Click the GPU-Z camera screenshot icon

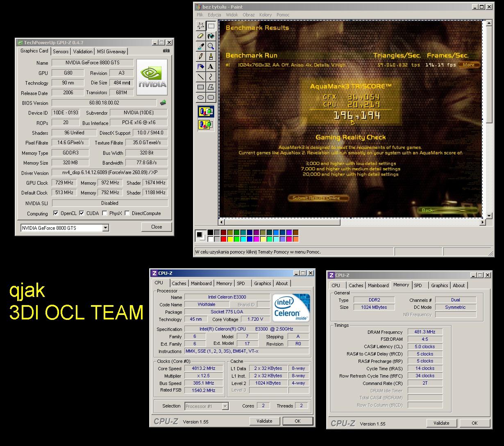166,51
